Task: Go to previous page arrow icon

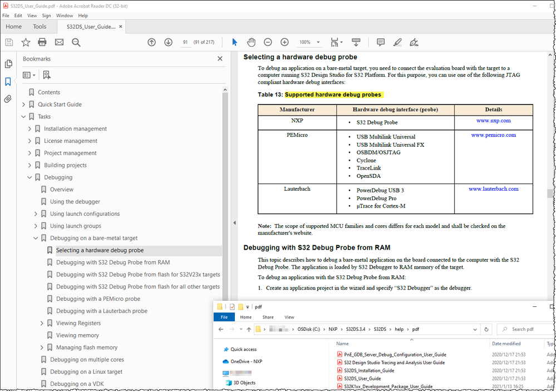Action: (x=151, y=42)
